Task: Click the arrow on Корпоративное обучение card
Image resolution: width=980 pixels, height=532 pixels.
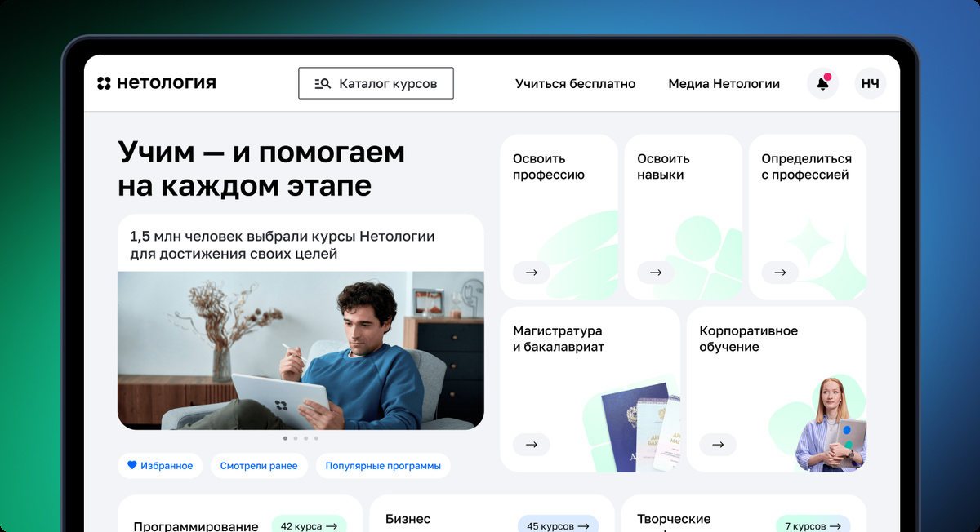Action: [x=718, y=445]
